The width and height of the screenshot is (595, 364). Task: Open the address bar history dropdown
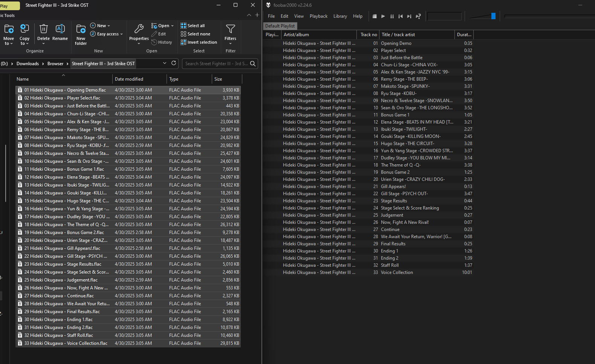pyautogui.click(x=165, y=63)
